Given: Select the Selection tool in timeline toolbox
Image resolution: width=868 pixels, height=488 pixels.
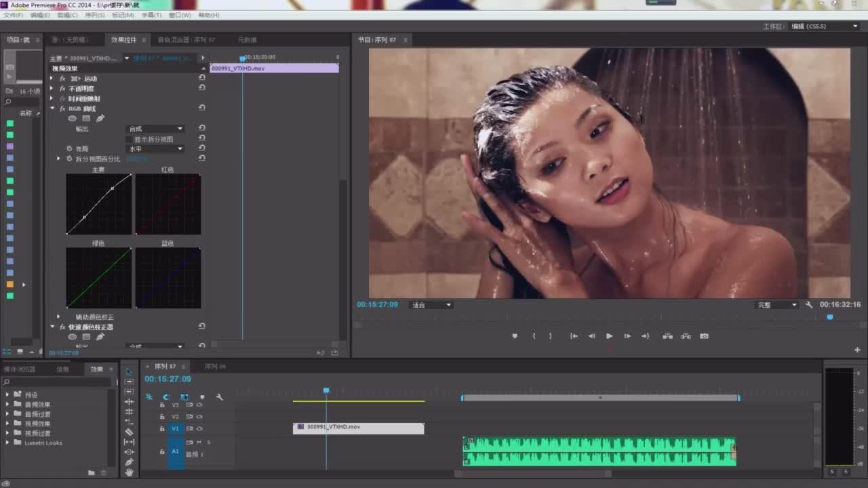Looking at the screenshot, I should pyautogui.click(x=129, y=371).
